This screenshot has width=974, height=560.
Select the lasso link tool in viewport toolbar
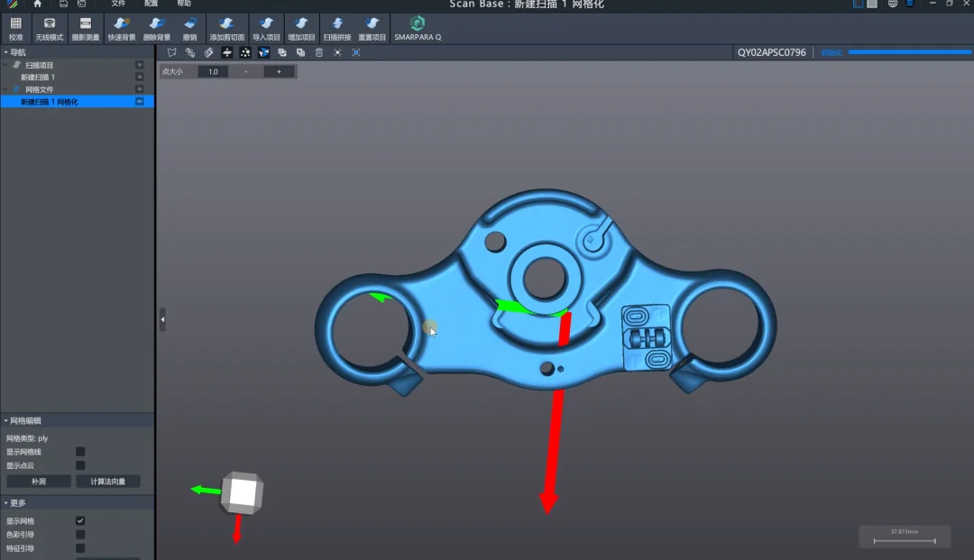pyautogui.click(x=190, y=53)
